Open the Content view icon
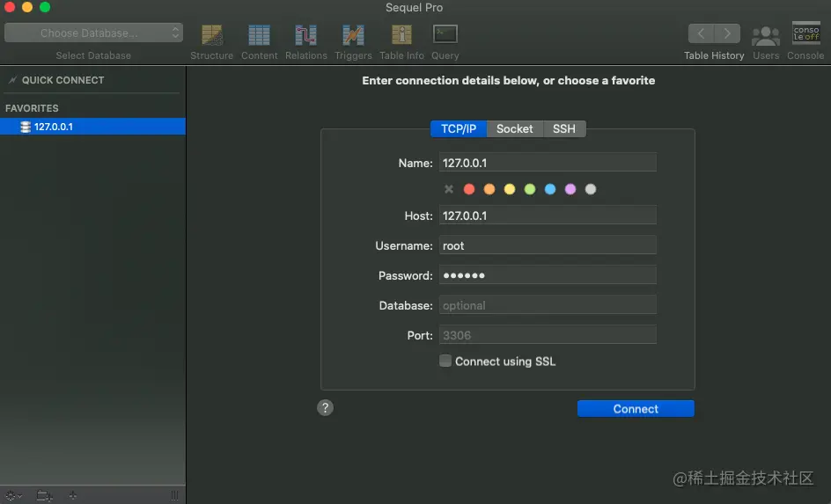 (259, 35)
